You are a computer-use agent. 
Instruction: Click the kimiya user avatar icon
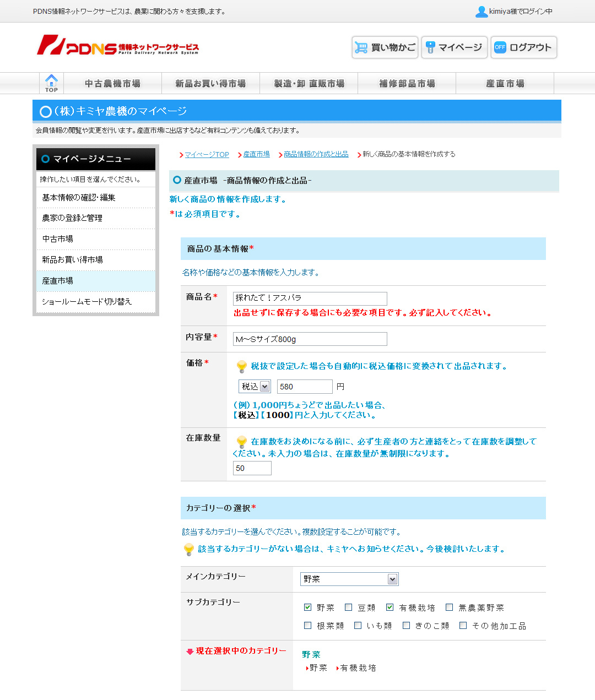pyautogui.click(x=481, y=12)
